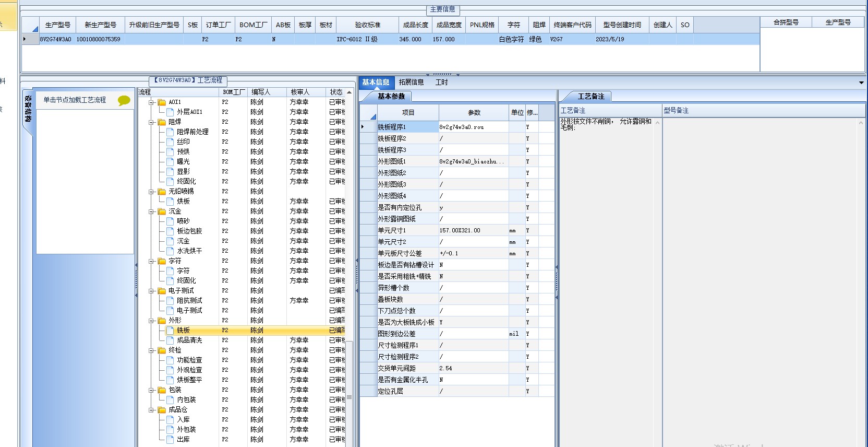The height and width of the screenshot is (447, 868).
Task: Switch to the 基本信息 tab
Action: [x=376, y=82]
